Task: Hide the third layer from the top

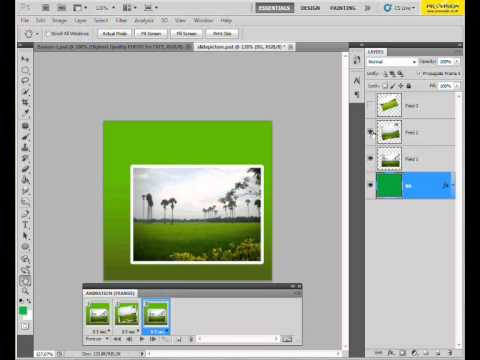Action: coord(371,159)
